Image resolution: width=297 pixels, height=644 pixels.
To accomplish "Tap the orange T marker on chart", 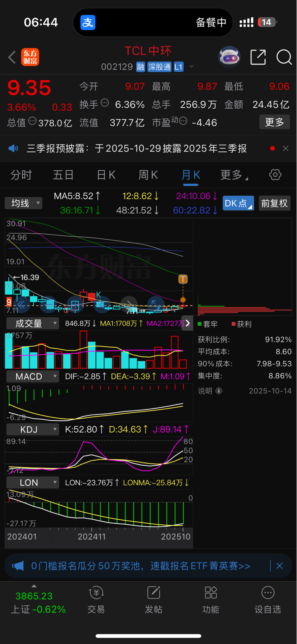I will pyautogui.click(x=183, y=279).
